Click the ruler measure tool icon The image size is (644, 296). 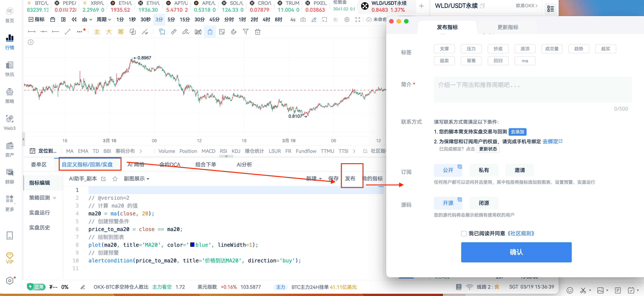[x=174, y=32]
